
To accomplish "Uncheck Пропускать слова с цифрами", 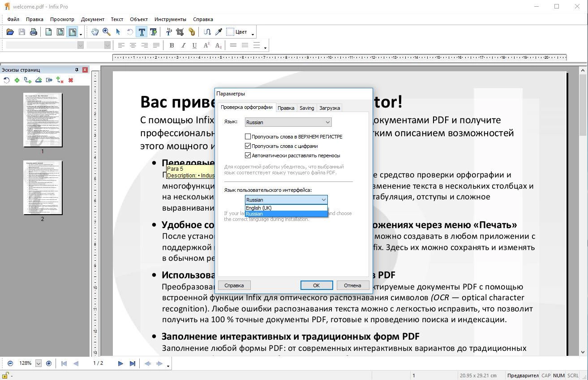I will 248,146.
